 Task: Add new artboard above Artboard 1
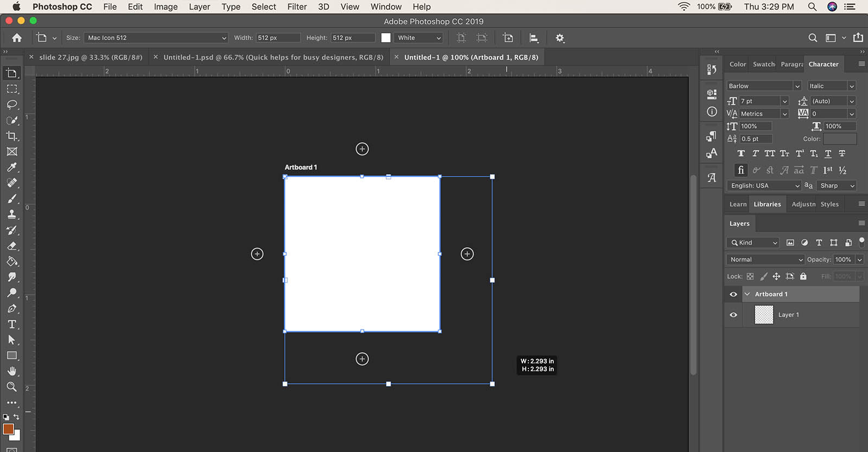tap(362, 149)
